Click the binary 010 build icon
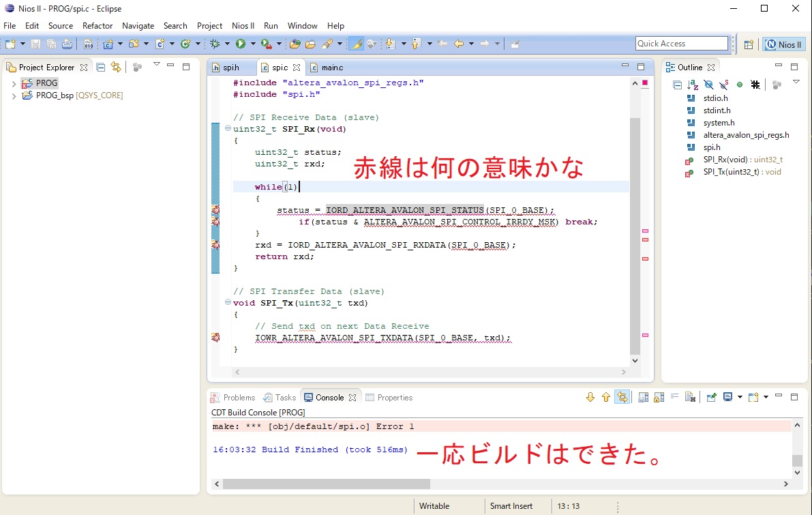 coord(89,44)
